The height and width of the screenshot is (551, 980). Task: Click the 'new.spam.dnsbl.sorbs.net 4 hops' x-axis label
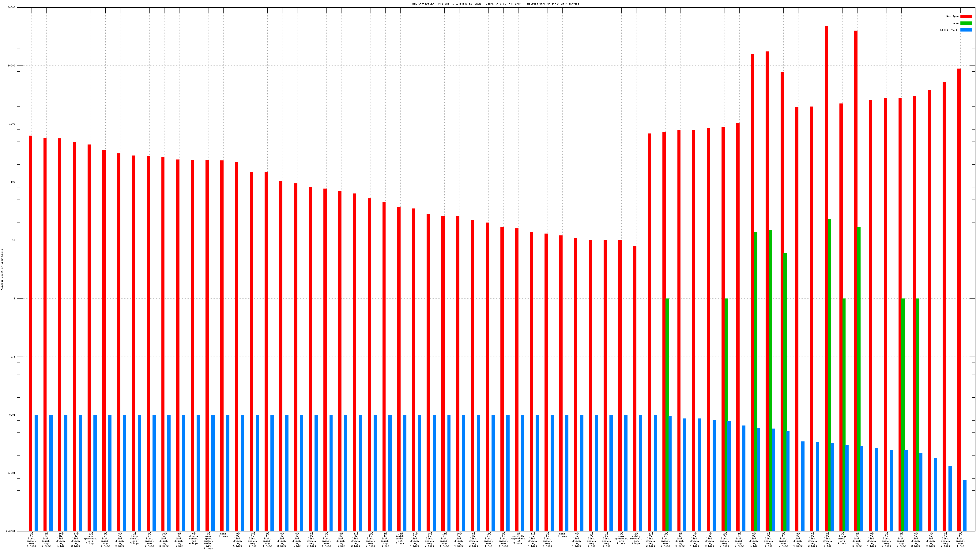click(x=209, y=541)
